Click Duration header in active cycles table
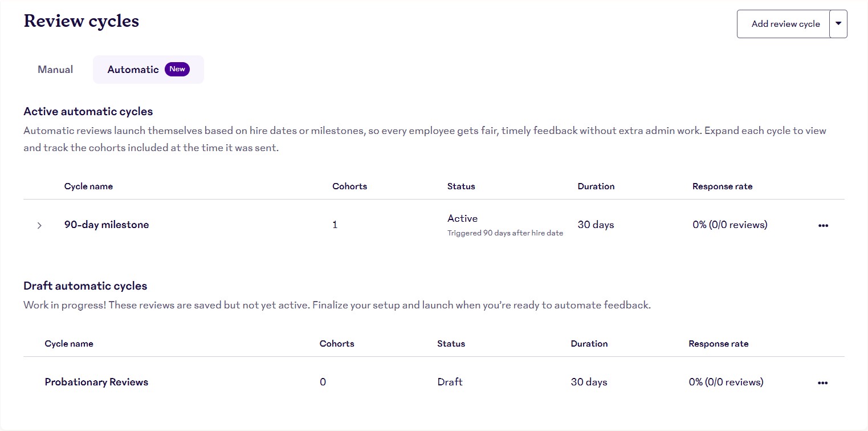The height and width of the screenshot is (431, 868). (596, 186)
